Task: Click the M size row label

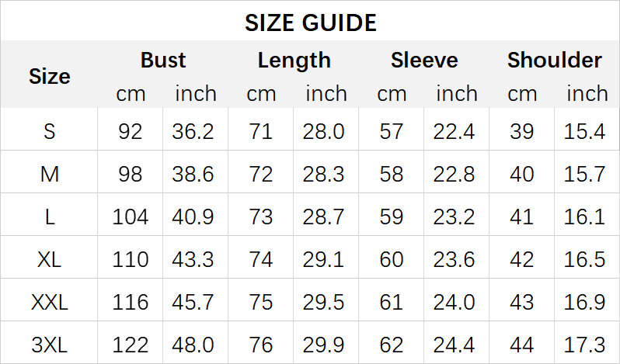Action: click(x=50, y=174)
